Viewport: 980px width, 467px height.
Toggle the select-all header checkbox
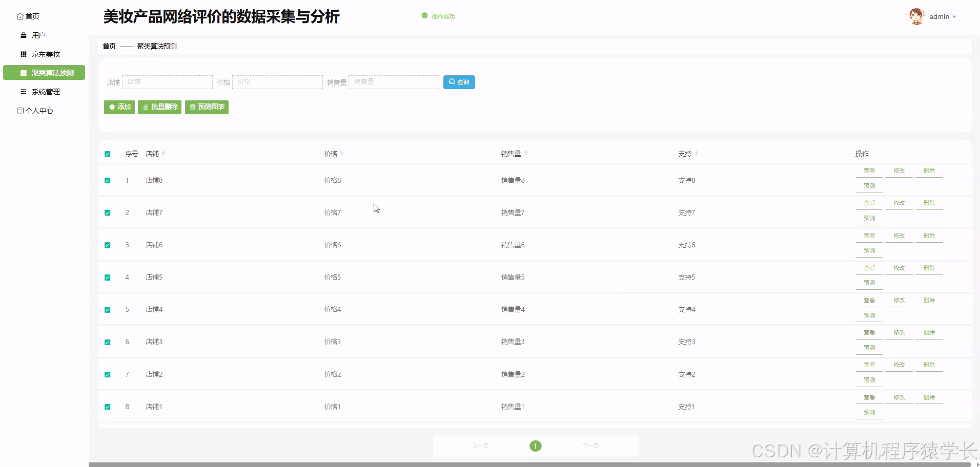point(108,154)
